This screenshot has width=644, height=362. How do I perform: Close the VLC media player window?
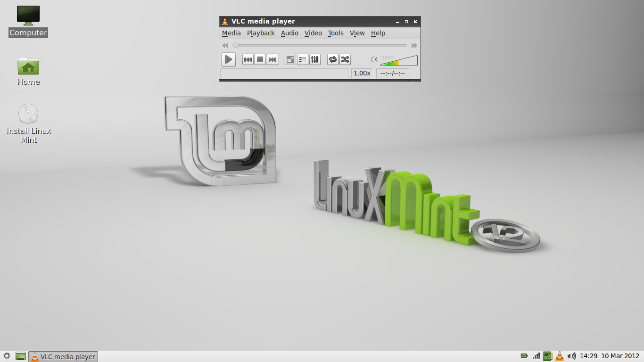tap(415, 22)
